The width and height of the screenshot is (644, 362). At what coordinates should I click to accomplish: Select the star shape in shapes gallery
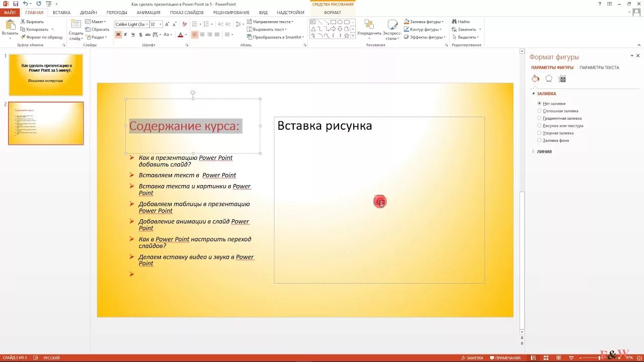[x=347, y=35]
